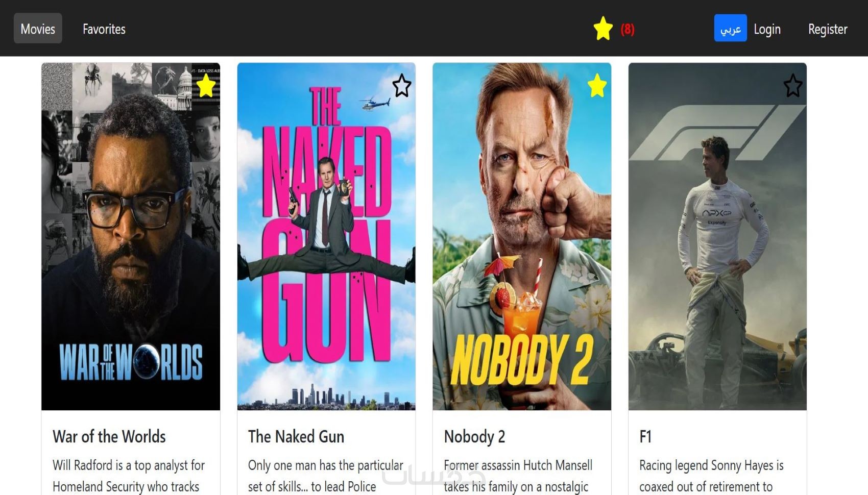Screen dimensions: 868x495
Task: Click the yellow favorites star in navbar
Action: coord(603,29)
